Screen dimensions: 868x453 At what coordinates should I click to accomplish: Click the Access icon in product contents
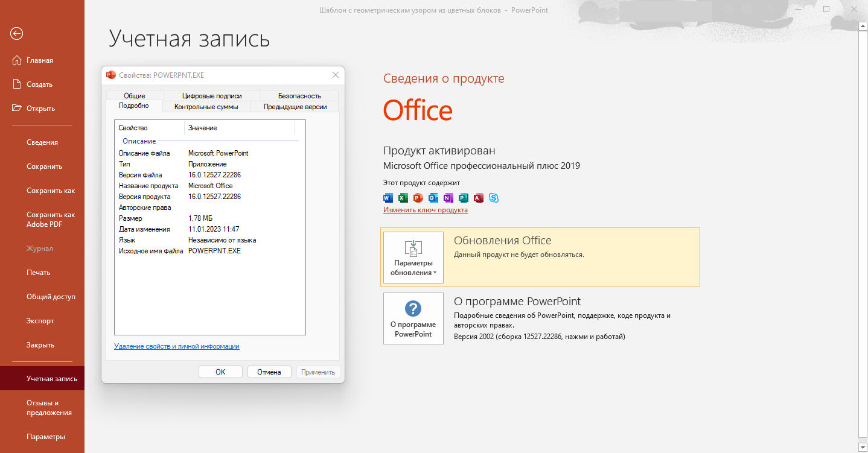tap(479, 198)
